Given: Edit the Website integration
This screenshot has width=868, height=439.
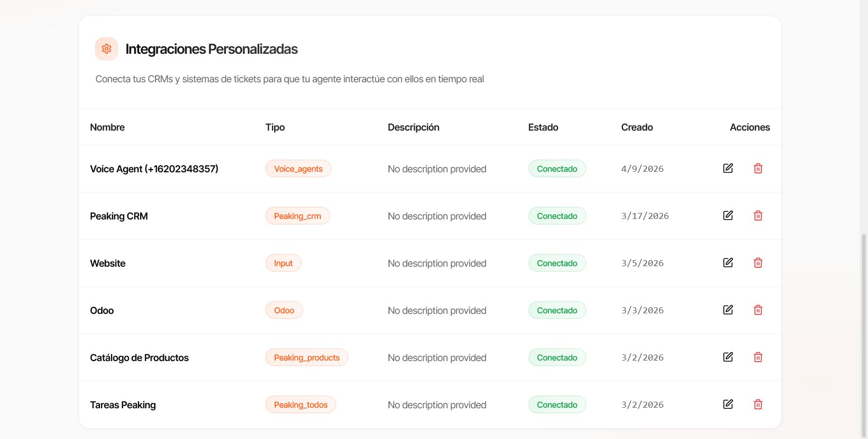Looking at the screenshot, I should coord(728,263).
